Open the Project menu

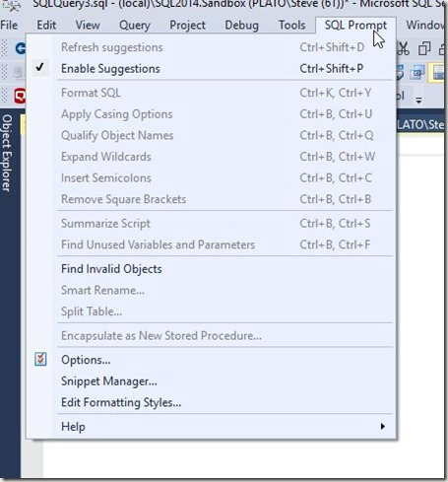[187, 25]
